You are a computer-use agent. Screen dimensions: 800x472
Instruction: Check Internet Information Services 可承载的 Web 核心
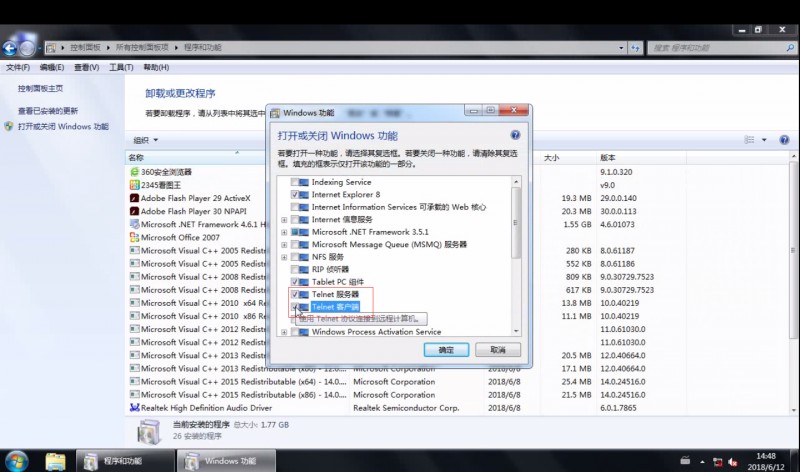coord(295,207)
